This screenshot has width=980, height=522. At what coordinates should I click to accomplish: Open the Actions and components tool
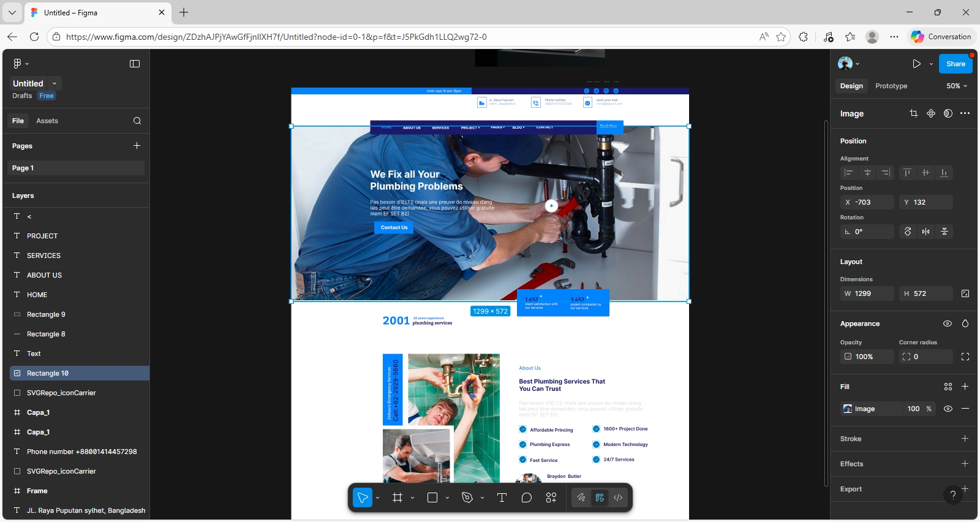pyautogui.click(x=551, y=497)
